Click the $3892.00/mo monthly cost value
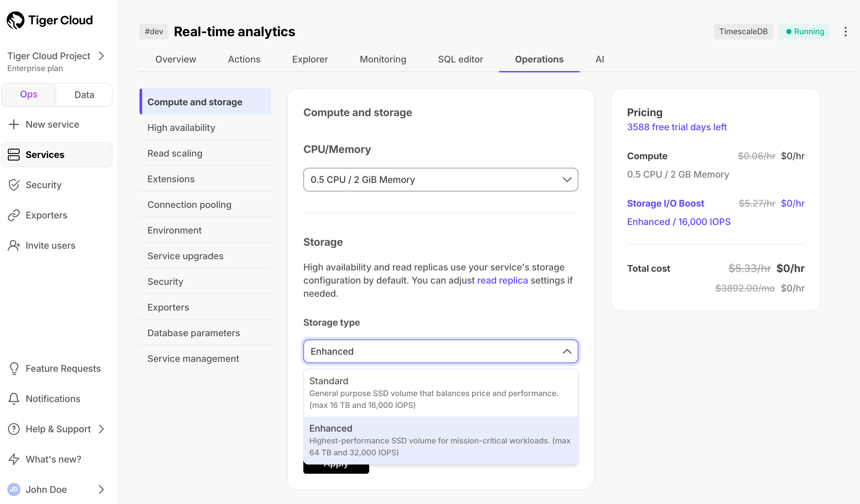 tap(745, 288)
